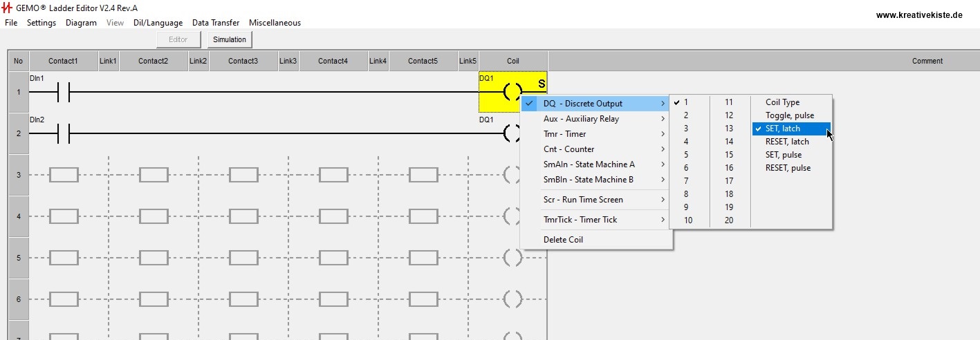The image size is (980, 340).
Task: Click the empty Contact1 placeholder in row 3
Action: [64, 175]
